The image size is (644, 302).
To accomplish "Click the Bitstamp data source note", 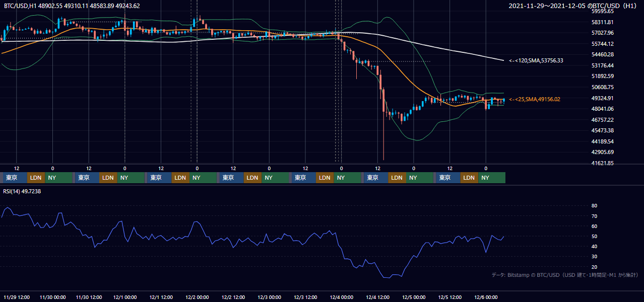I will 565,275.
